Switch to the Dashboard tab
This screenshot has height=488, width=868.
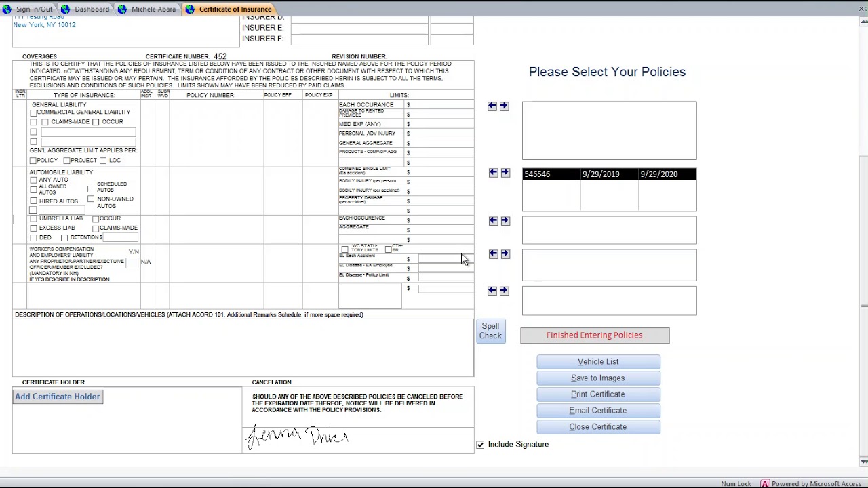coord(85,9)
